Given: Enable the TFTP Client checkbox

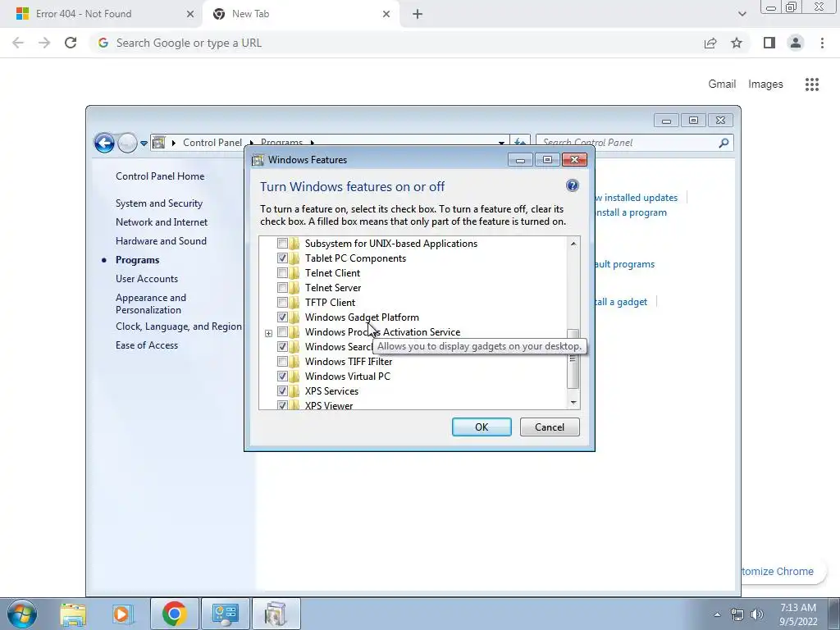Looking at the screenshot, I should (282, 302).
